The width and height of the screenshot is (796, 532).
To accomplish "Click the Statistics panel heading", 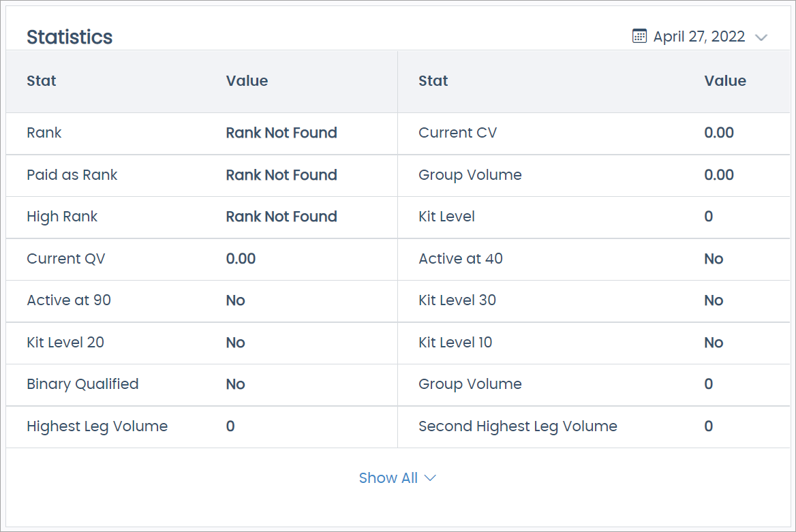I will [x=70, y=37].
